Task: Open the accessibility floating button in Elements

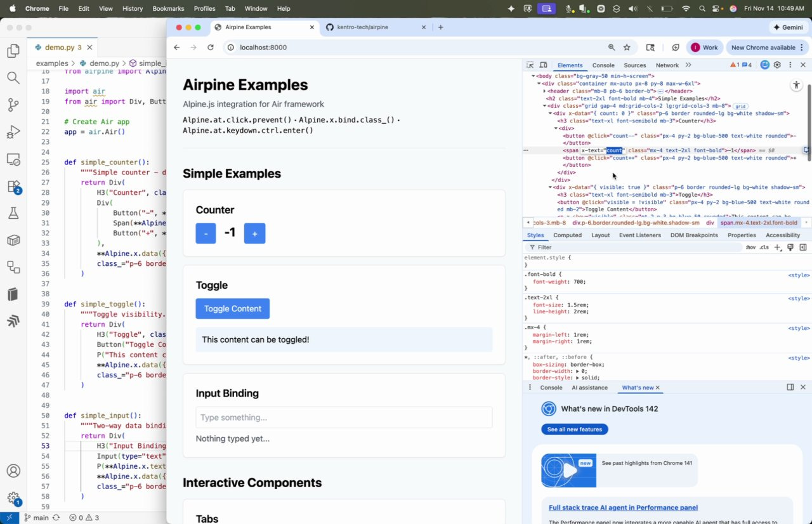Action: pyautogui.click(x=796, y=85)
